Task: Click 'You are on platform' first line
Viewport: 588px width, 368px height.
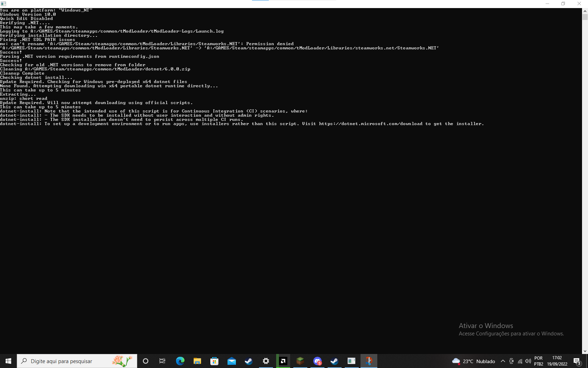Action: [x=46, y=10]
